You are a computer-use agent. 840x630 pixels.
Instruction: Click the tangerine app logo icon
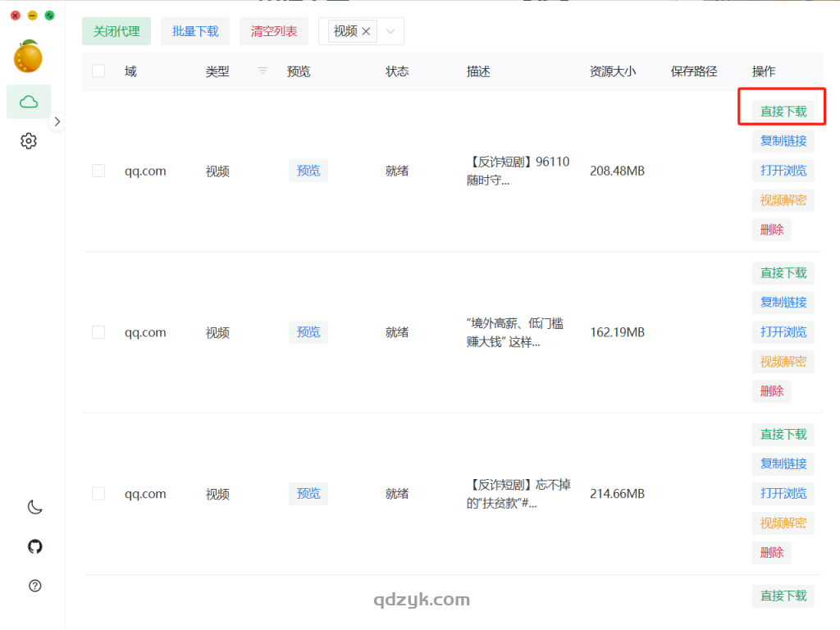pos(30,55)
